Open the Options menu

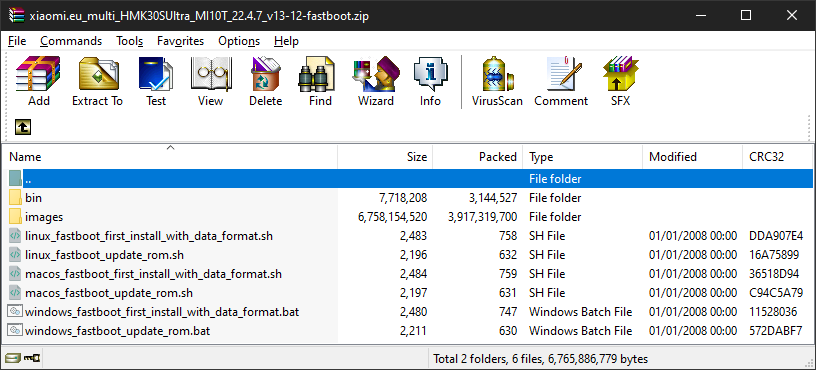pos(239,41)
